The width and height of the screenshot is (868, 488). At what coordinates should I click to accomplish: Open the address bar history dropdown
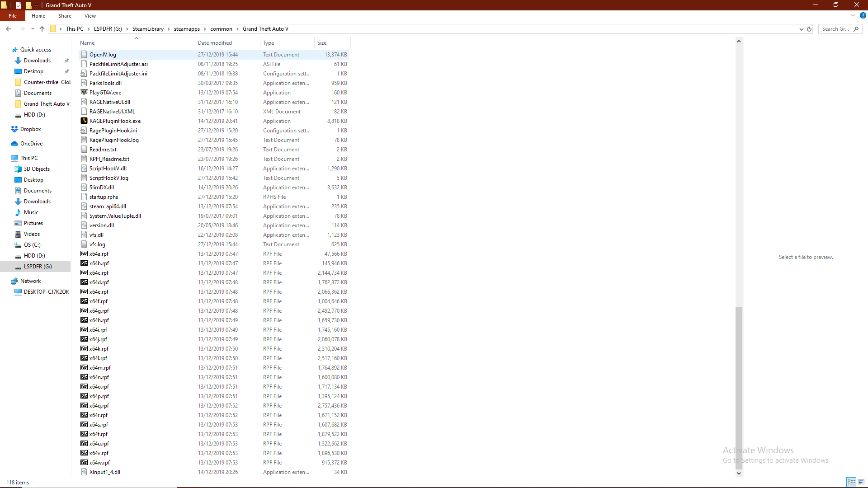tap(801, 29)
